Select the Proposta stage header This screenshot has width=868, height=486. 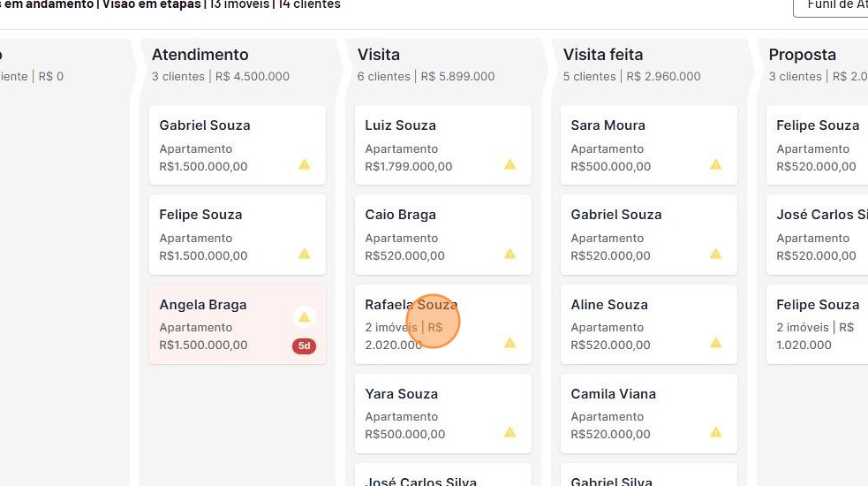[x=802, y=55]
